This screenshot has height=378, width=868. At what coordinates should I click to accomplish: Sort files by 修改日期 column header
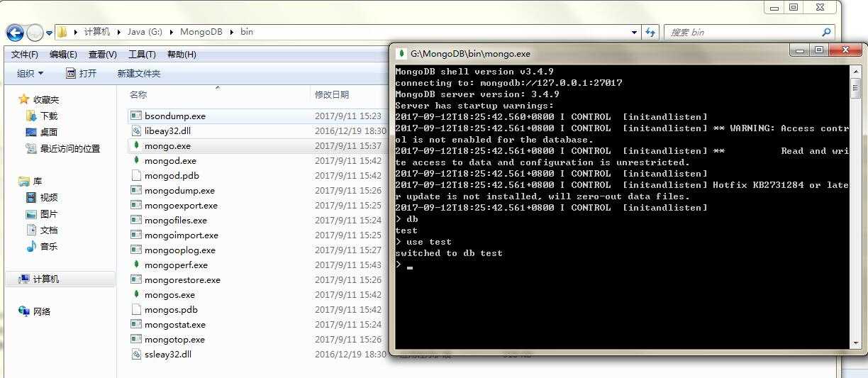coord(332,94)
